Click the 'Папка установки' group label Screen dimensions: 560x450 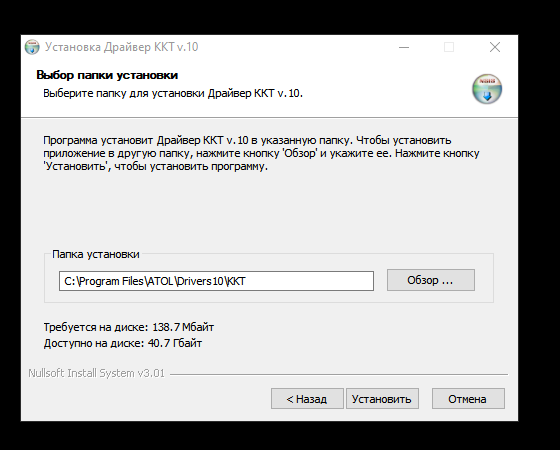point(96,254)
